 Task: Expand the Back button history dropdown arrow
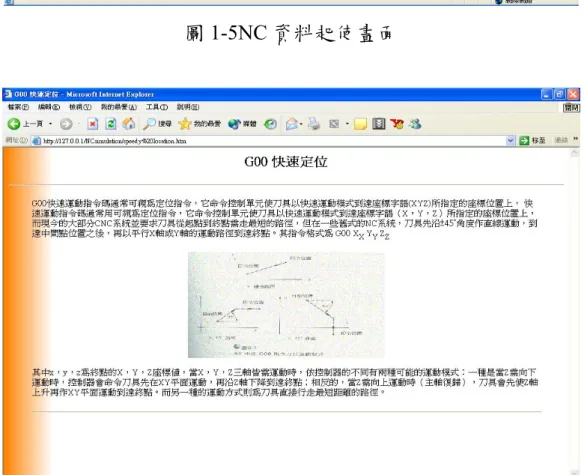pos(50,124)
